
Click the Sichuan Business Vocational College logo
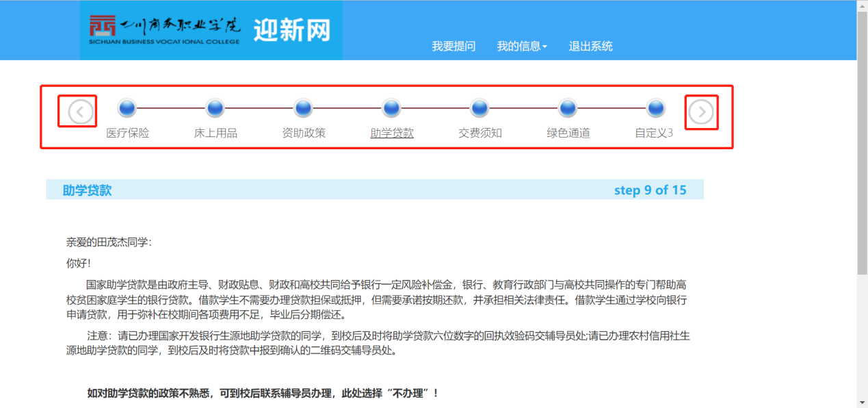click(x=165, y=30)
